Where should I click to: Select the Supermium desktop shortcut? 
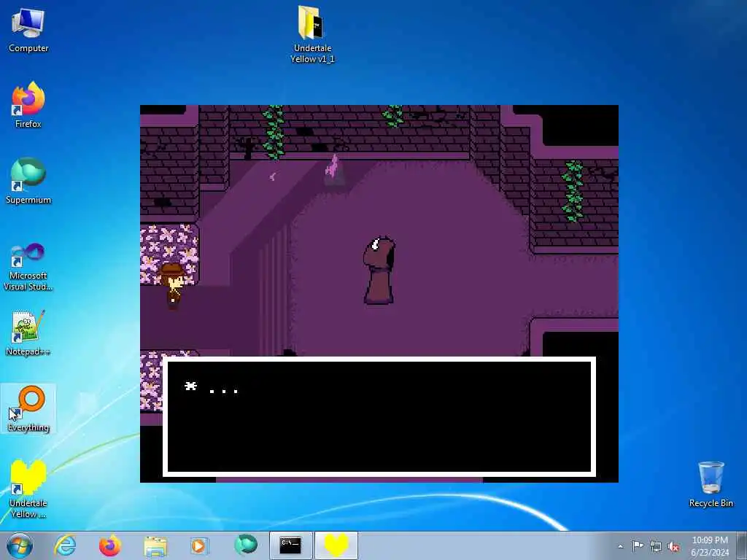click(28, 181)
